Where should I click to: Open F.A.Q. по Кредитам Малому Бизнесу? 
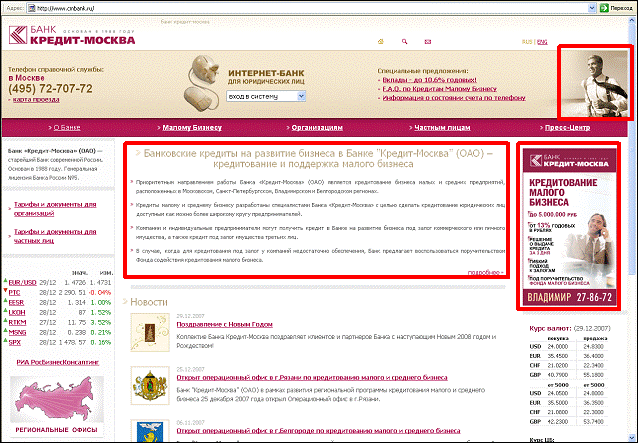pos(439,89)
